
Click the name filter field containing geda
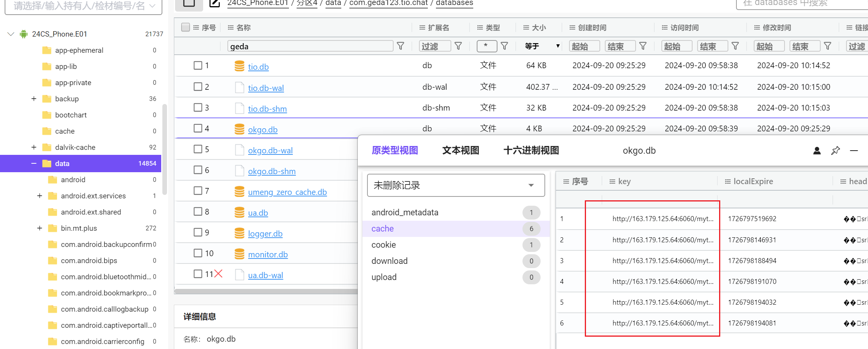click(x=310, y=46)
